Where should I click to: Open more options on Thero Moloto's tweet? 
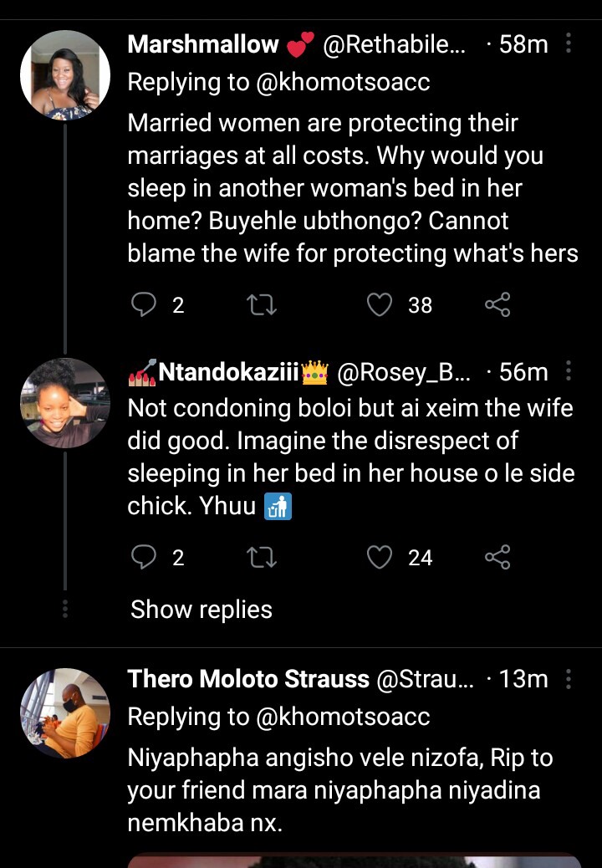click(x=569, y=680)
